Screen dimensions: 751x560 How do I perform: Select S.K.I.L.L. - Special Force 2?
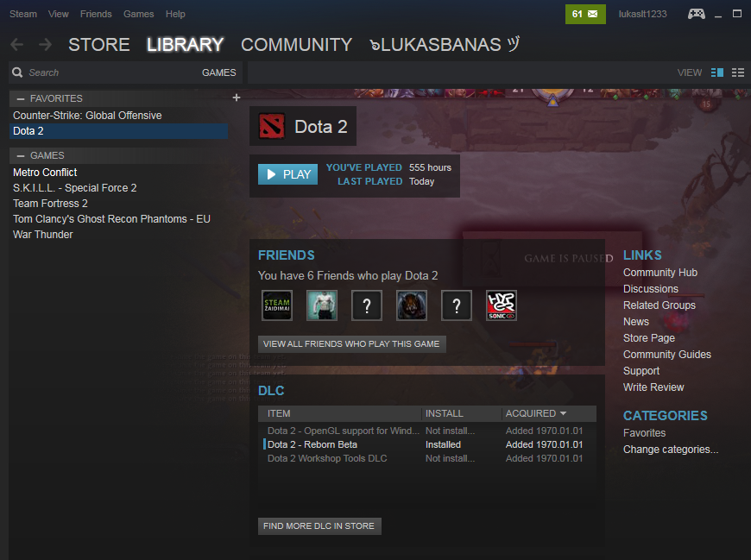pyautogui.click(x=118, y=187)
